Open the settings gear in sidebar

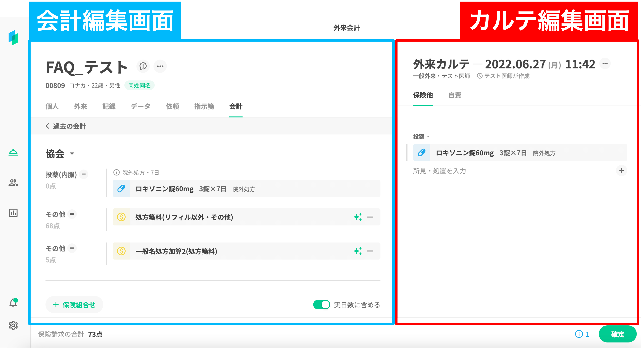point(13,326)
